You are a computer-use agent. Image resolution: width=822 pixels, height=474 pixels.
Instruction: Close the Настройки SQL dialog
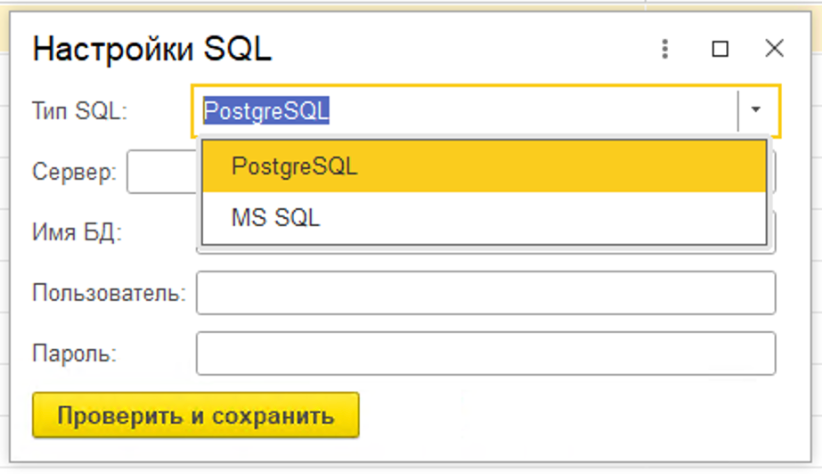pyautogui.click(x=774, y=49)
